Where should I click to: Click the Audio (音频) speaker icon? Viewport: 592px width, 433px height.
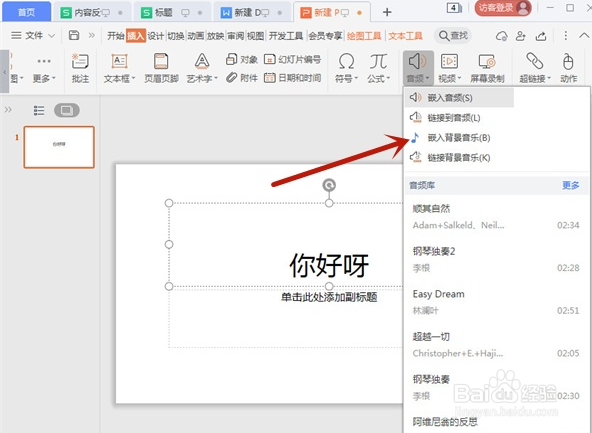418,62
